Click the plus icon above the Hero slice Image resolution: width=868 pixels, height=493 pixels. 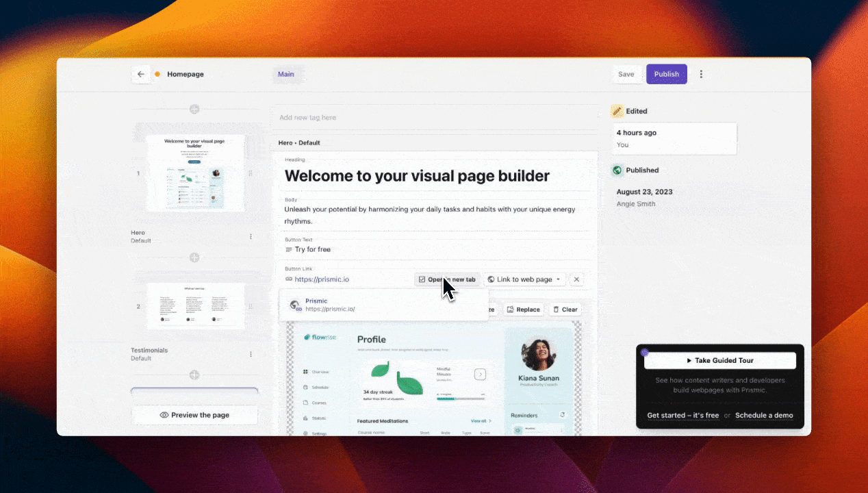194,109
